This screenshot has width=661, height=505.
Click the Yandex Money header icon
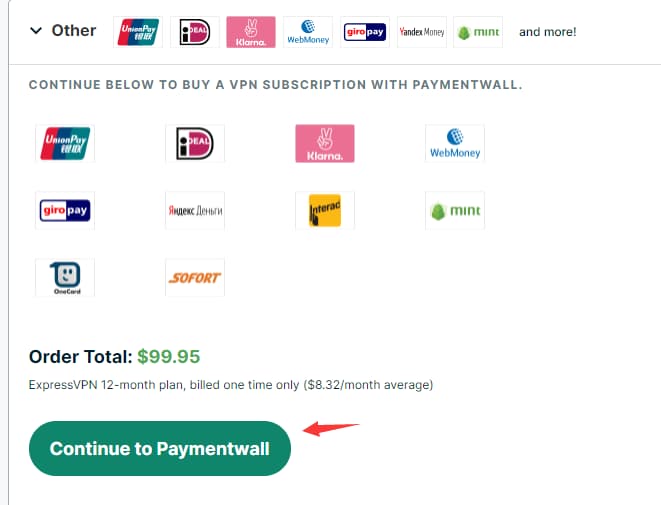421,32
